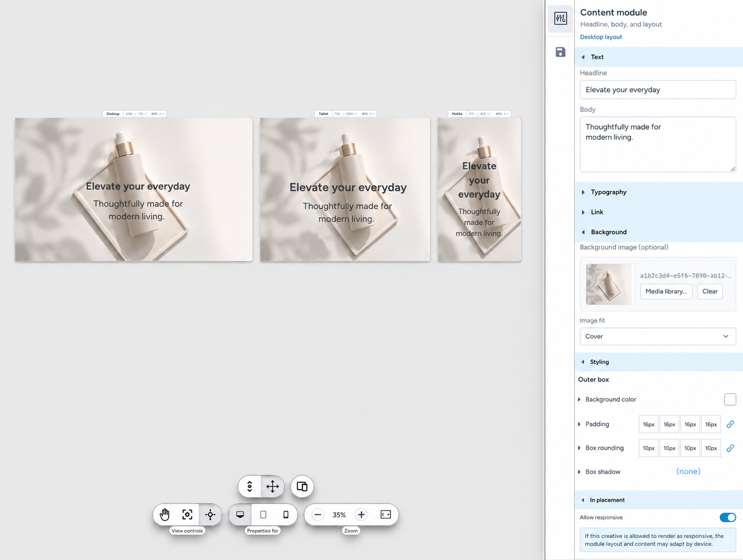Click the focus frame view control icon

pyautogui.click(x=187, y=514)
